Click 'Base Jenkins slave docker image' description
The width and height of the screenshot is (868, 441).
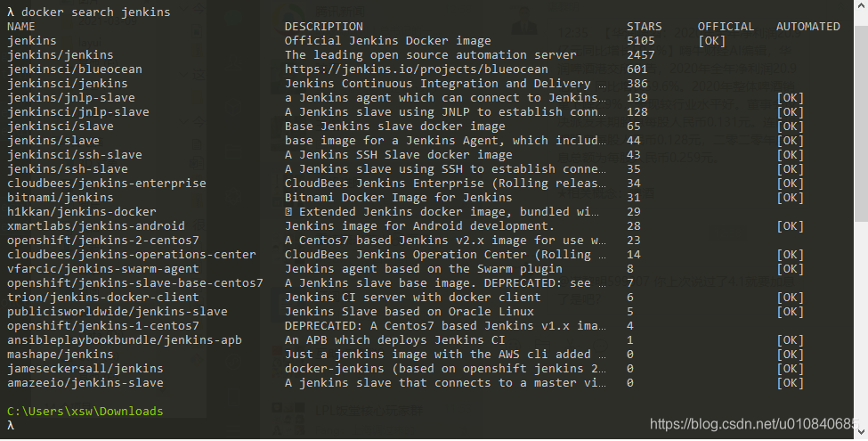click(x=394, y=127)
